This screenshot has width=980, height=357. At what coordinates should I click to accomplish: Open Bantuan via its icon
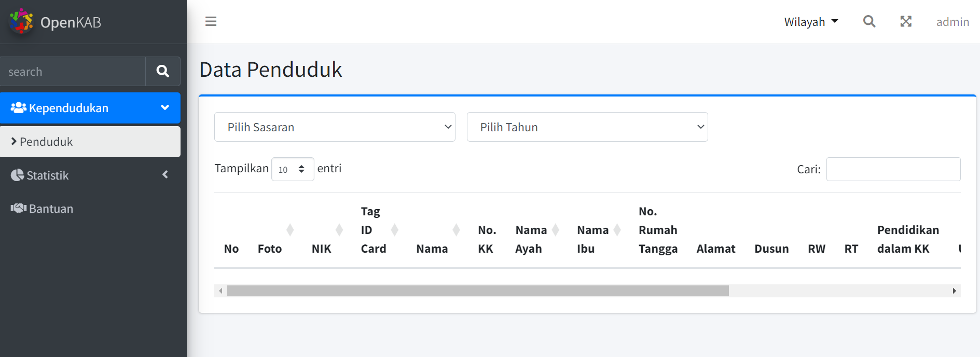pyautogui.click(x=17, y=208)
